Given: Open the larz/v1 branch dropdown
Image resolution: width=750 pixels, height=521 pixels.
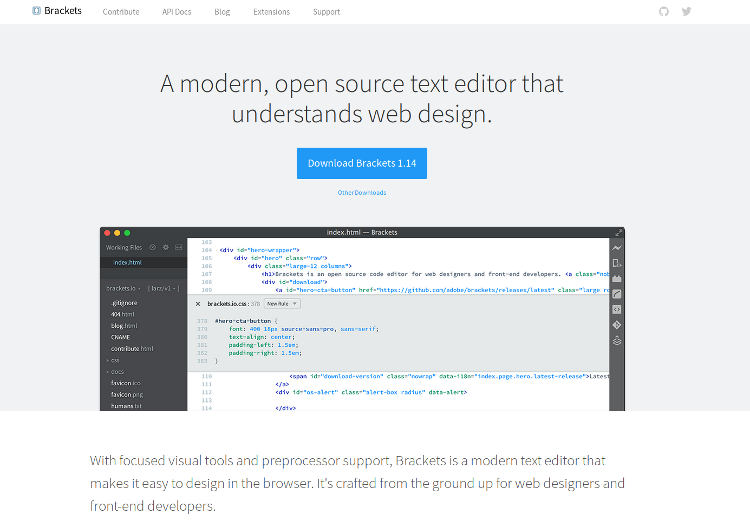Looking at the screenshot, I should 164,288.
